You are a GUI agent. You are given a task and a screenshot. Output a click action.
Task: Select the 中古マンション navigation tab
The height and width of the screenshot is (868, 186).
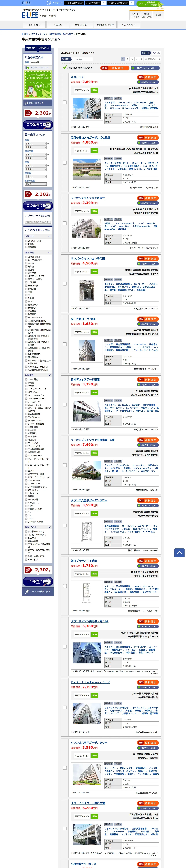pos(129,25)
